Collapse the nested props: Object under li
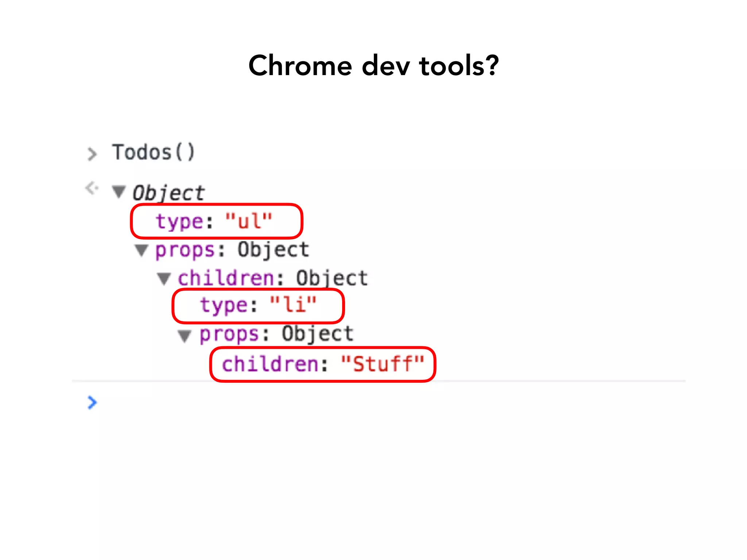747x560 pixels. 185,336
